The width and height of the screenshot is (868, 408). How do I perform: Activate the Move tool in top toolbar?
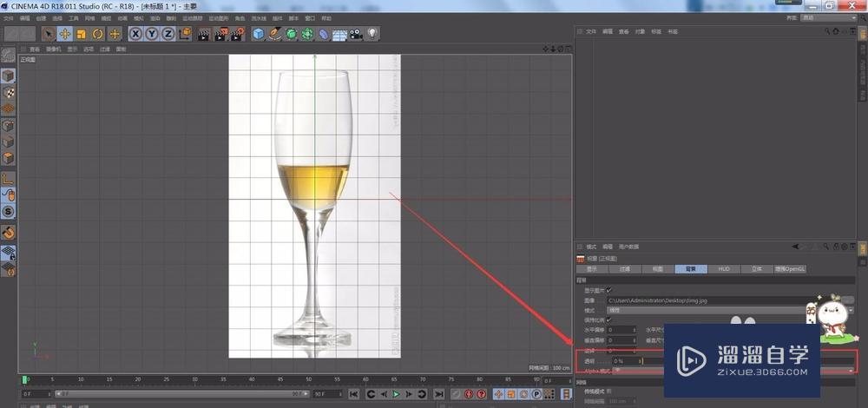pyautogui.click(x=65, y=34)
